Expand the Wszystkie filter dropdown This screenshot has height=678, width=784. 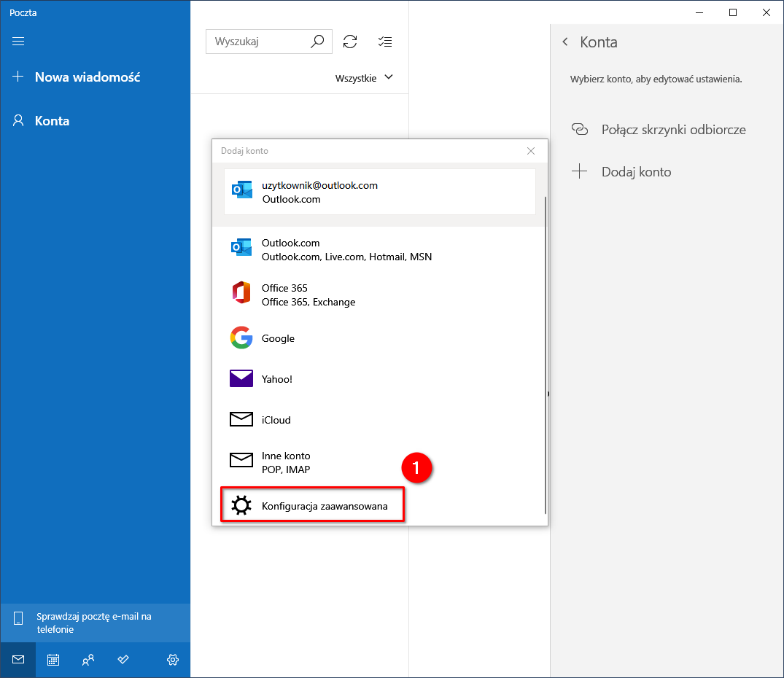click(364, 78)
